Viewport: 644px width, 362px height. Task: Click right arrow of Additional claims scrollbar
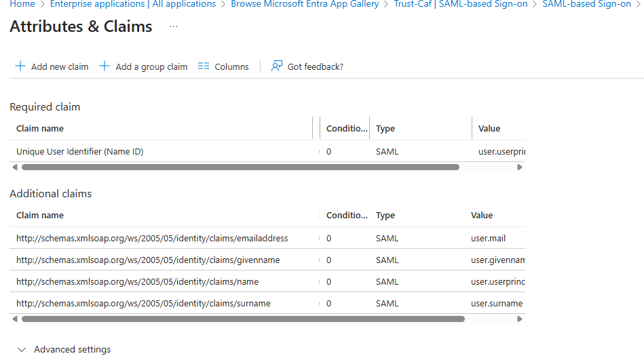(520, 319)
